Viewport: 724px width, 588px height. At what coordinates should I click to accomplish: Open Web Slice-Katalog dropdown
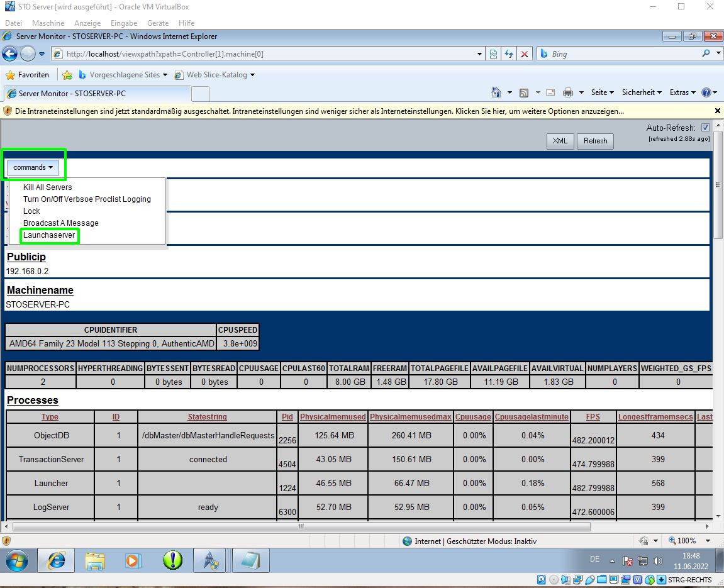(x=252, y=75)
